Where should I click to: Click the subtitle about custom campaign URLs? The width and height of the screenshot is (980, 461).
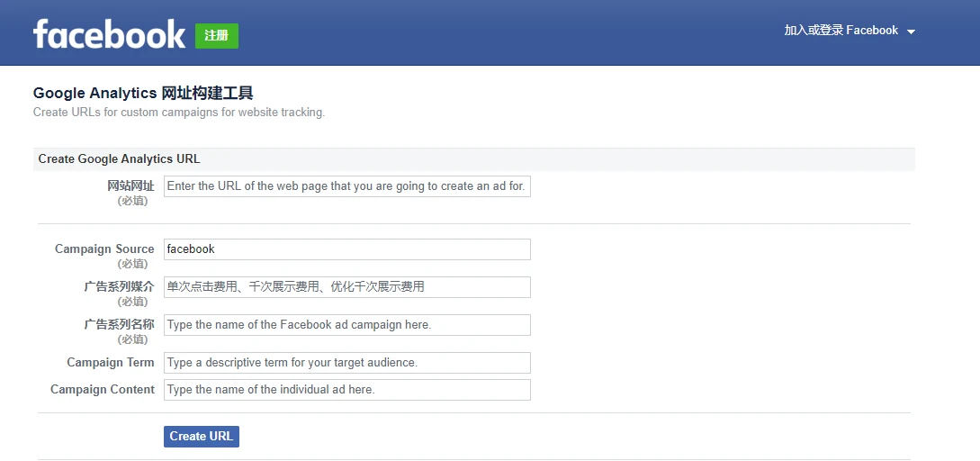click(178, 113)
